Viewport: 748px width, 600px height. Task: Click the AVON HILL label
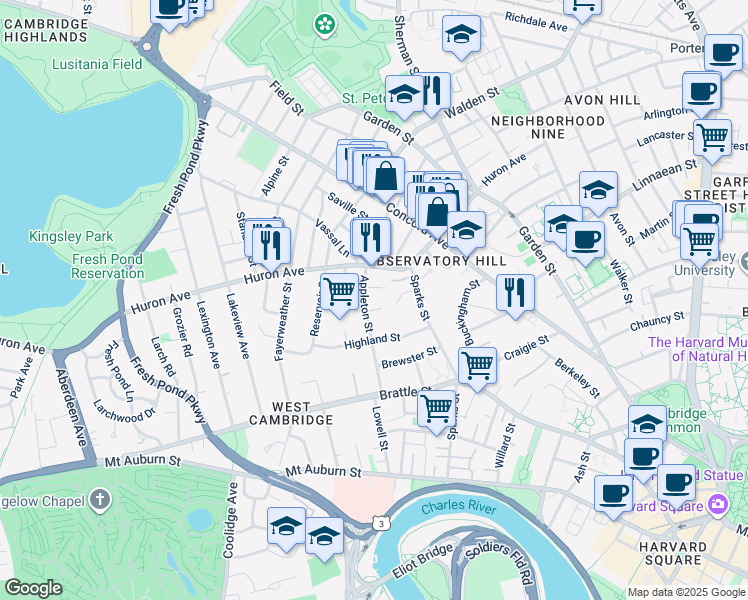point(602,100)
